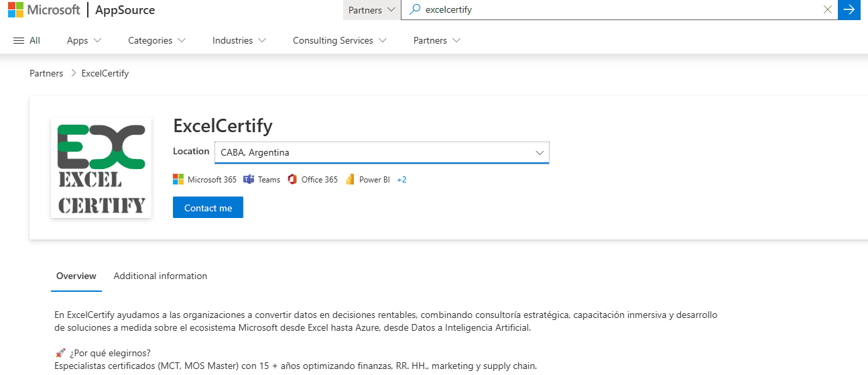Screen dimensions: 868x375
Task: Expand the CABA, Argentina location dropdown
Action: click(x=381, y=152)
